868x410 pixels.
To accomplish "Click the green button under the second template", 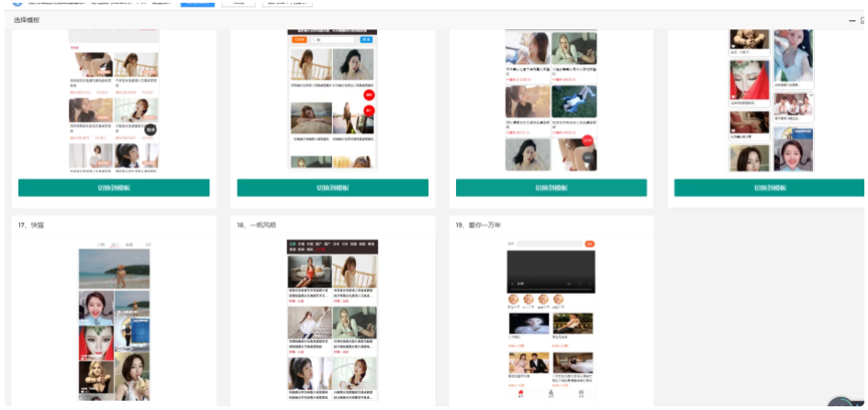I will pyautogui.click(x=332, y=188).
